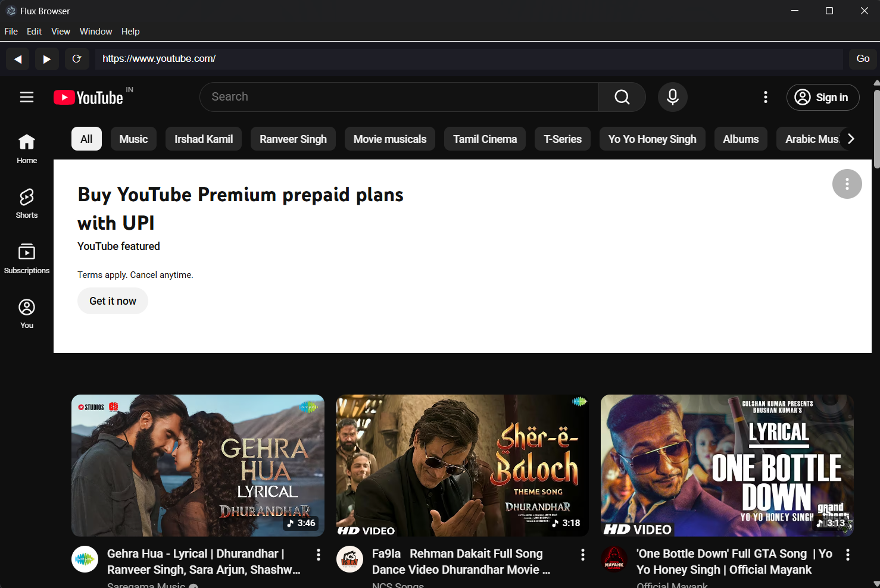Open the View menu

61,32
